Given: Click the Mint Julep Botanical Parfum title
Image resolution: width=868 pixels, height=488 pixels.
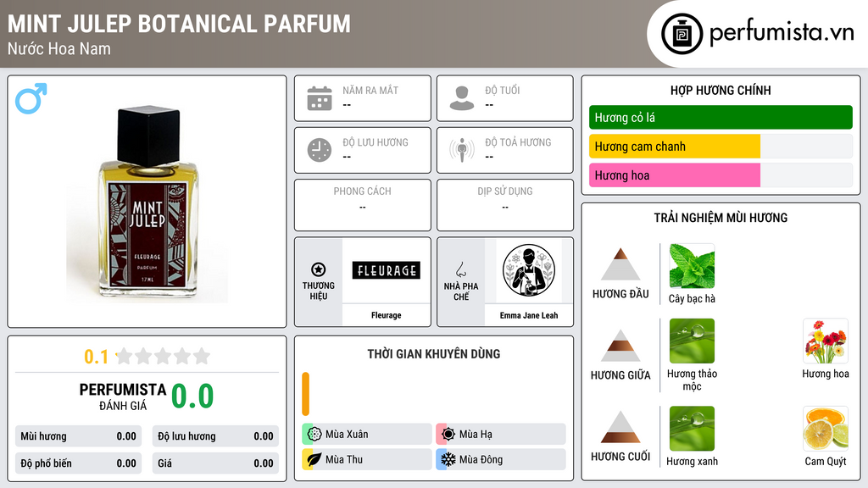Looking at the screenshot, I should click(180, 24).
